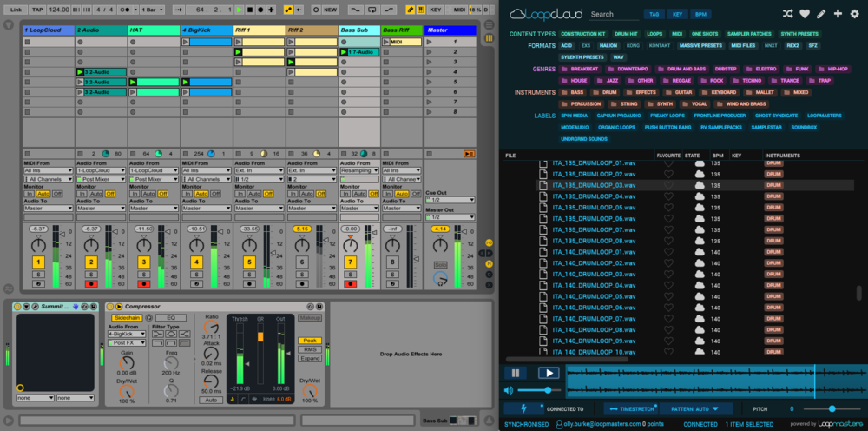The image size is (868, 431).
Task: Click the lightning bolt connect button
Action: pos(524,408)
